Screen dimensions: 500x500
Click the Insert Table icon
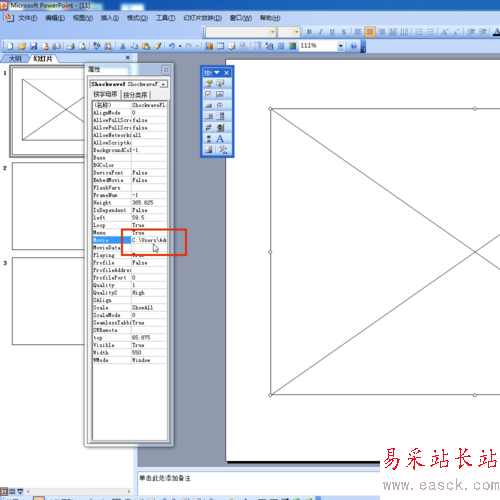[x=220, y=46]
